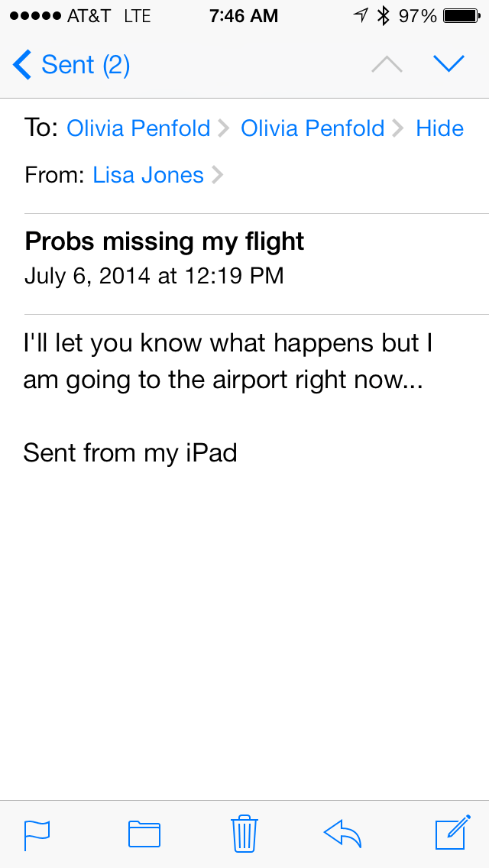Image resolution: width=489 pixels, height=868 pixels.
Task: Tap the "Sent from my iPad" signature
Action: (131, 452)
